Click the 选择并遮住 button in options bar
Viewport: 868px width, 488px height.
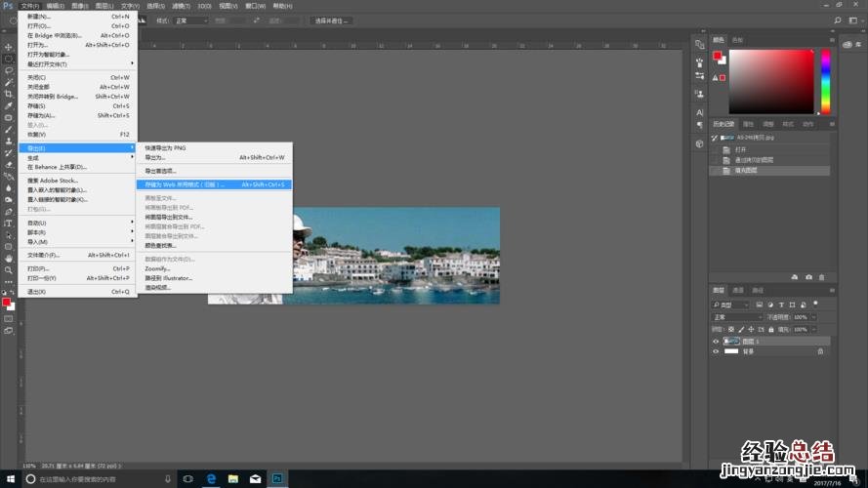(x=331, y=20)
